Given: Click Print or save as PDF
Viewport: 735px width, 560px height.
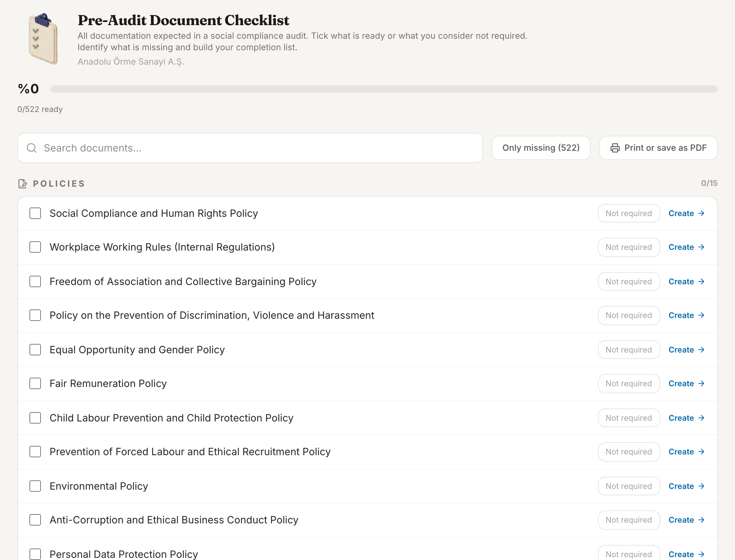Looking at the screenshot, I should click(658, 148).
